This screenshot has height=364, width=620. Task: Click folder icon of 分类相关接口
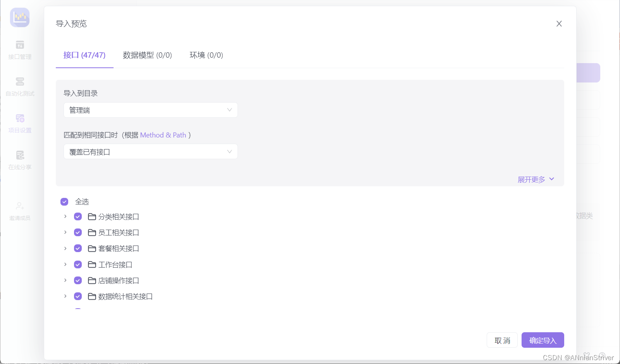pos(92,216)
